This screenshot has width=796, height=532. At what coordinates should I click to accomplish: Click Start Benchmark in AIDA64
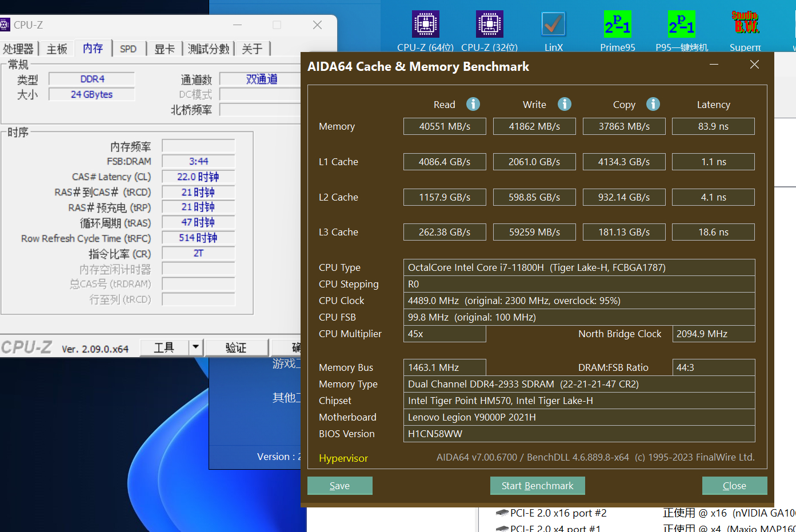pyautogui.click(x=537, y=486)
